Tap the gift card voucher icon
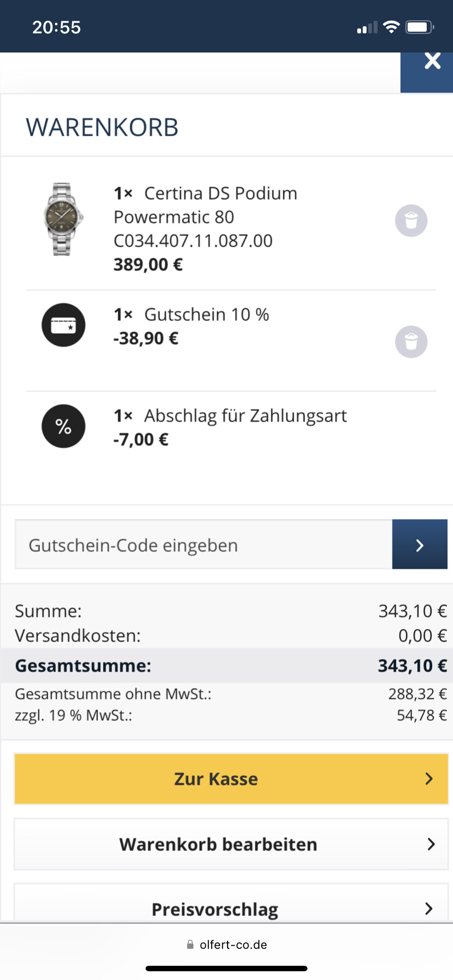Screen dimensions: 453x980 [63, 325]
